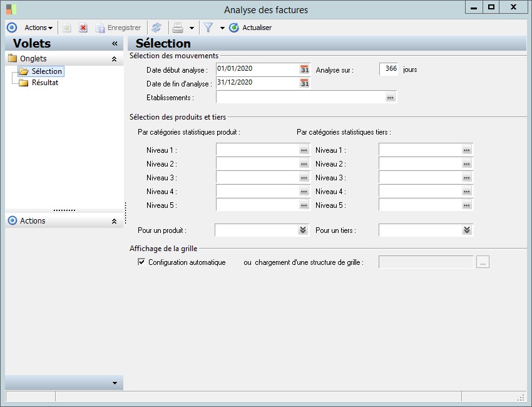Open calendar for Date début analyse
The image size is (532, 407).
[x=304, y=70]
